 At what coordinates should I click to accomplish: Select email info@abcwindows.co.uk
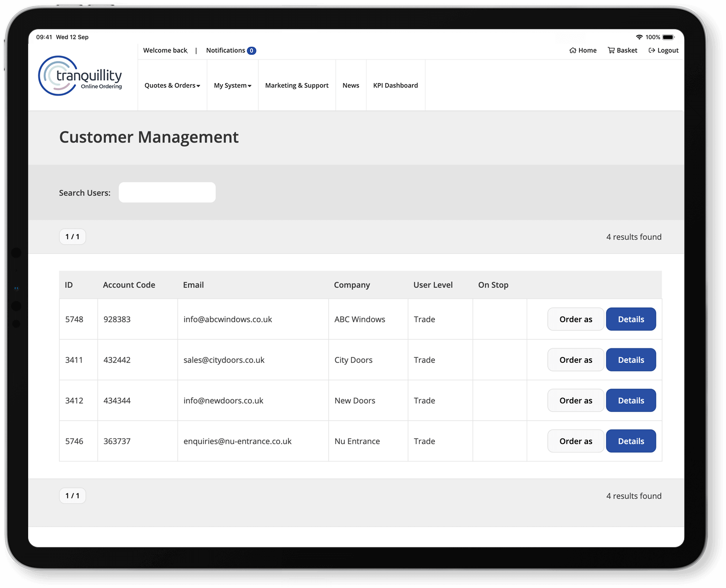click(228, 319)
